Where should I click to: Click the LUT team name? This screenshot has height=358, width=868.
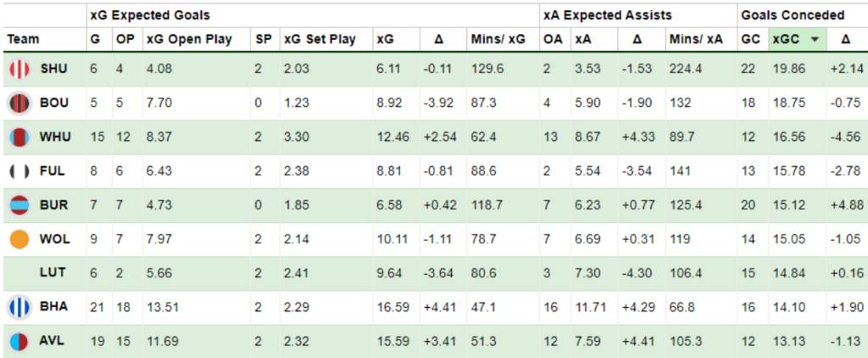pyautogui.click(x=53, y=272)
